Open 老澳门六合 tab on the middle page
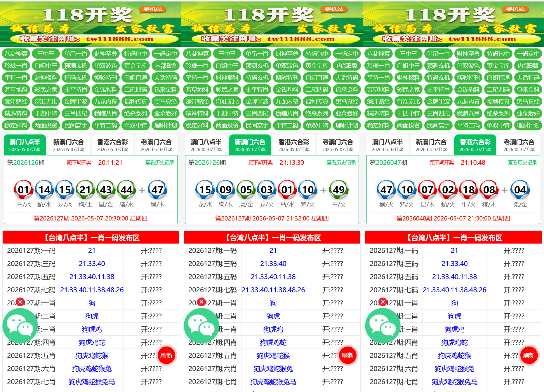Screen dimensions: 544x392 (x=338, y=145)
